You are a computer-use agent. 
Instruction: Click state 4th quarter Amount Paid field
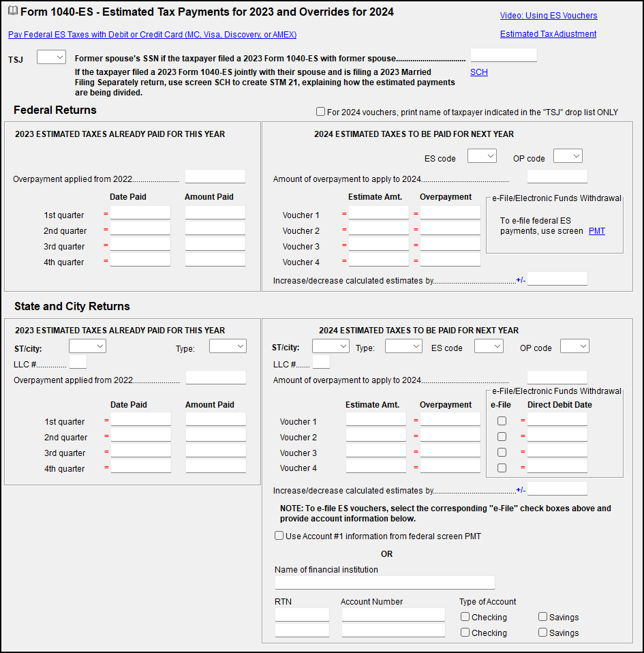point(216,466)
